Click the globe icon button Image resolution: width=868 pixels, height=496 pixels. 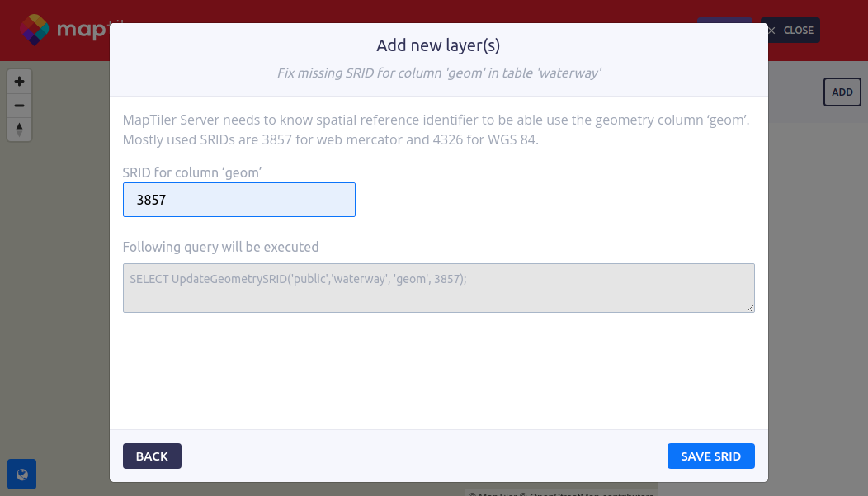pyautogui.click(x=22, y=474)
